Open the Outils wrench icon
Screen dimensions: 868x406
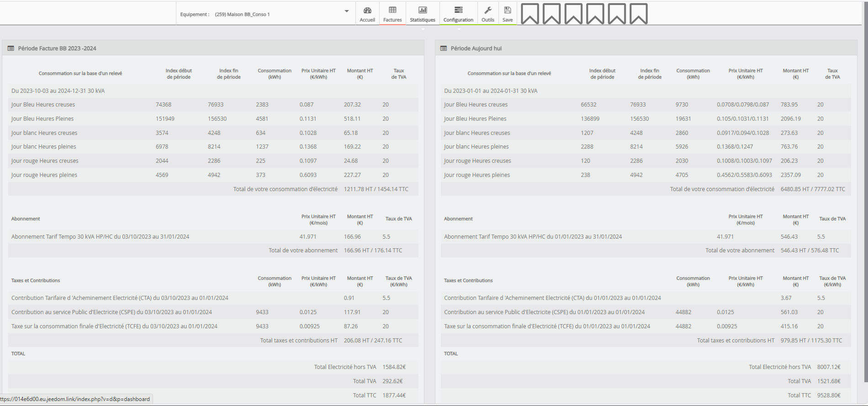(488, 10)
